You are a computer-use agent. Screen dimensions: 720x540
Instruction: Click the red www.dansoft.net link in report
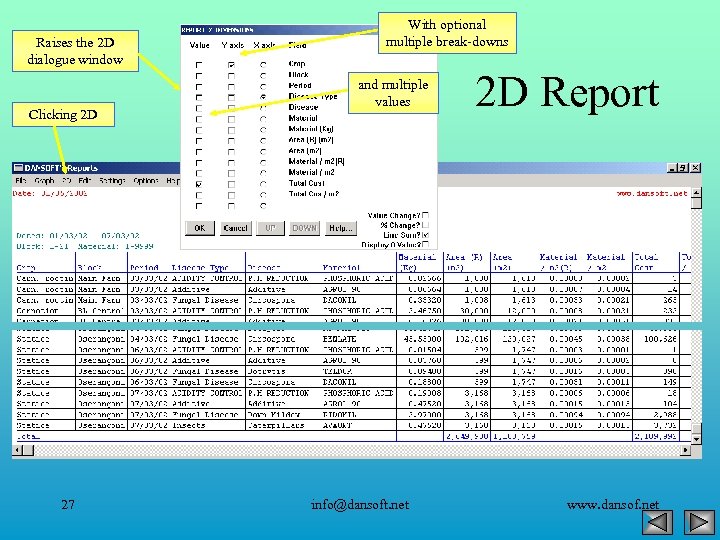coord(652,193)
